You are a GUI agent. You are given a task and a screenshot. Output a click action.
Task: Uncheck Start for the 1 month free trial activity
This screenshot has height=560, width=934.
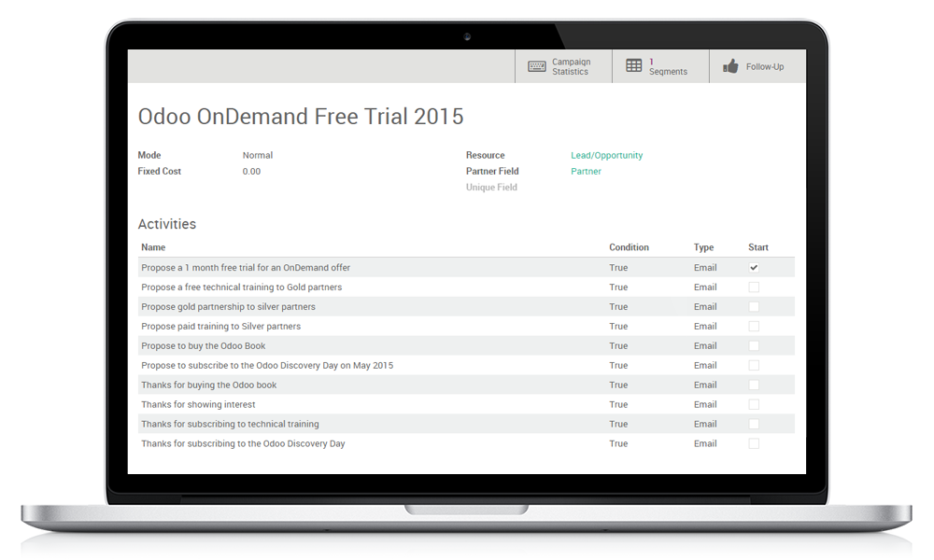(754, 268)
